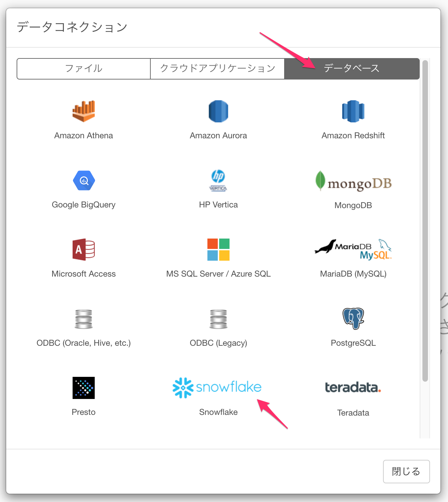Click the Presto label

pos(84,412)
